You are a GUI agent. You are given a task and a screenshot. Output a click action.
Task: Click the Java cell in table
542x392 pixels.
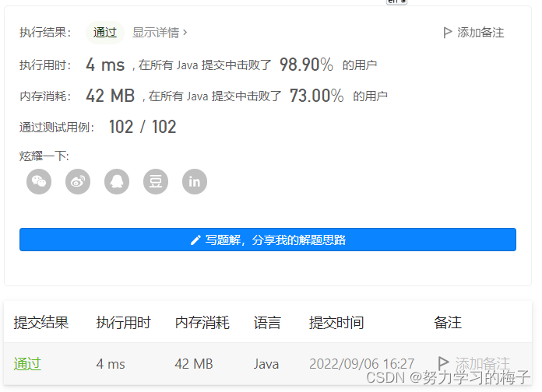(266, 364)
